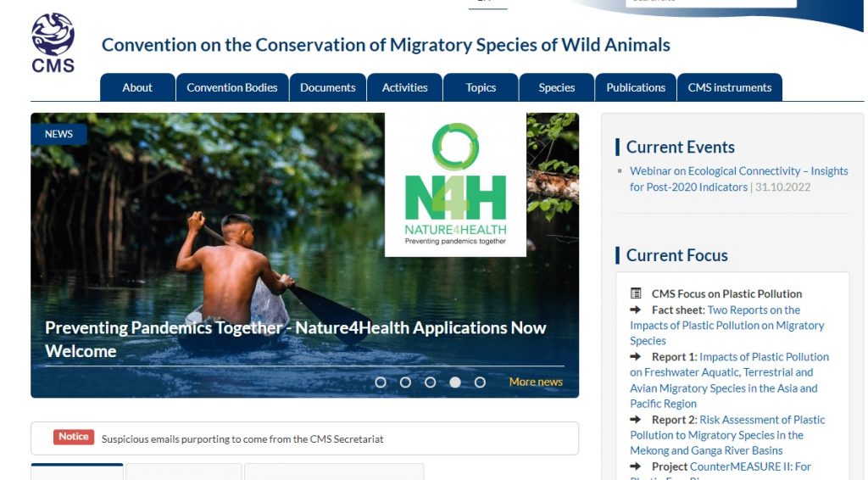Open the Webinar on Ecological Connectivity link
The width and height of the screenshot is (868, 480).
[738, 171]
